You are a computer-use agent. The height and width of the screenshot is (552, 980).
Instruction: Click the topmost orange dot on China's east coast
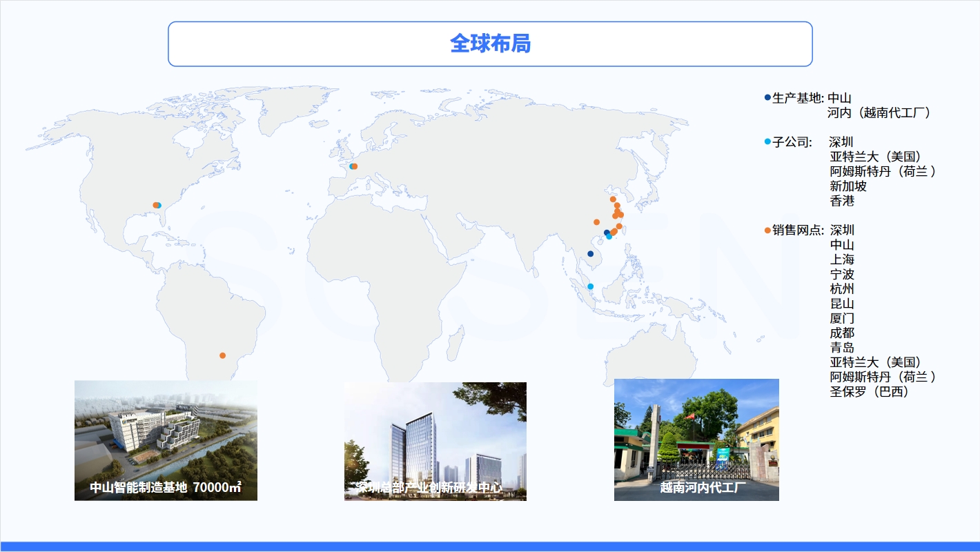612,199
